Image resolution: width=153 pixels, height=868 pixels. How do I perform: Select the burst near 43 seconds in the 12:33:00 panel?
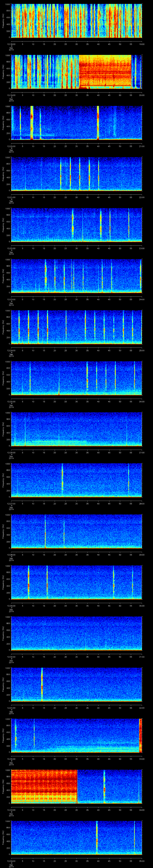[x=104, y=786]
